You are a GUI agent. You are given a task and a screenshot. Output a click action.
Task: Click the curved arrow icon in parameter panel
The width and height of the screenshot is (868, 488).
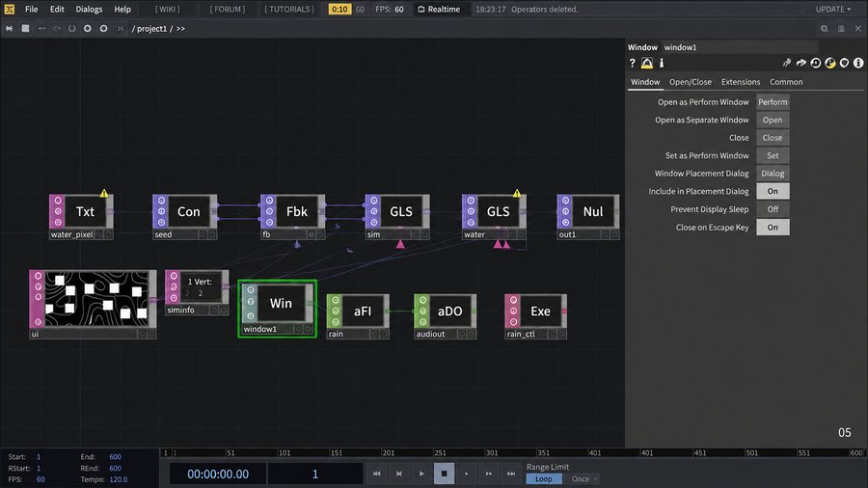(x=801, y=63)
